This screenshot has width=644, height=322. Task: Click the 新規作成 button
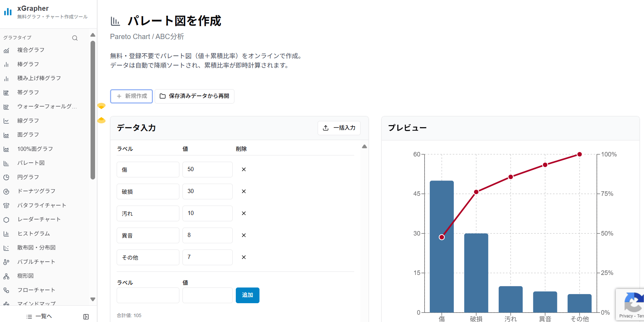pyautogui.click(x=132, y=96)
